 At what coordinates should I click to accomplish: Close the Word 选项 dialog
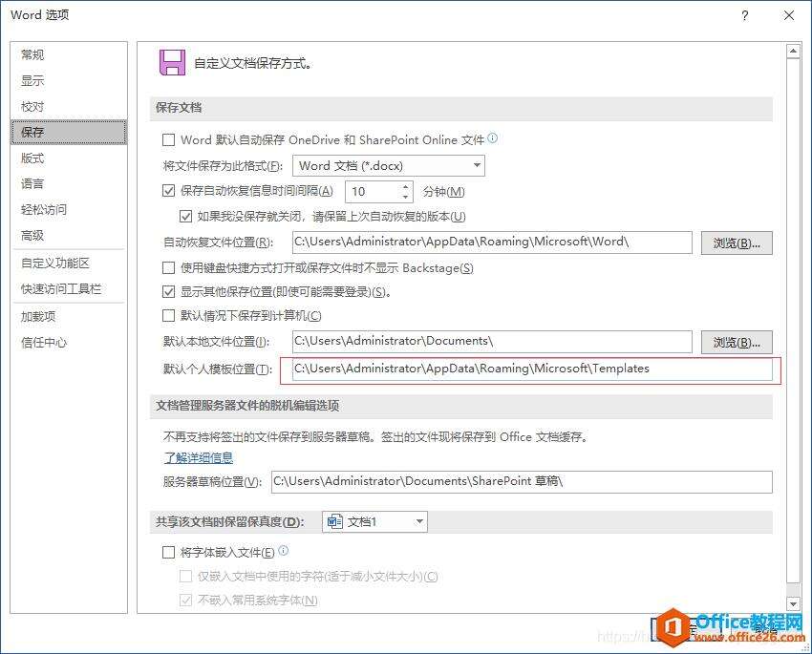click(x=789, y=15)
